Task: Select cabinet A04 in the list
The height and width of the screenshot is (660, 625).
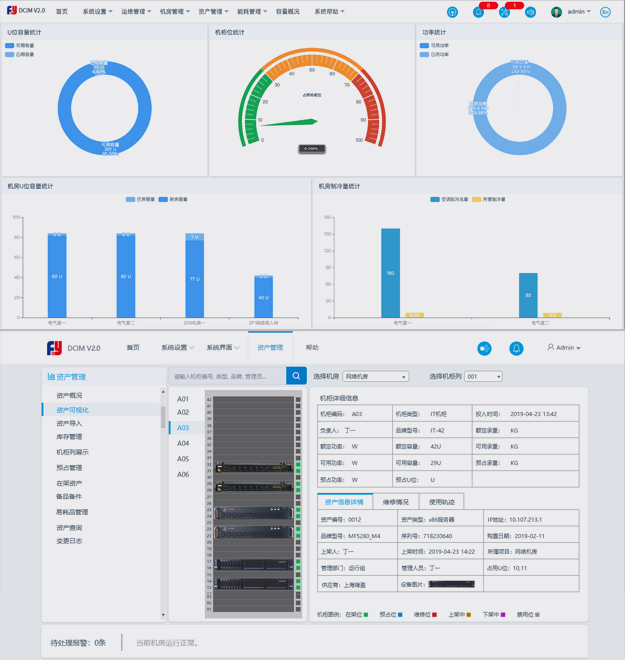Action: [183, 443]
